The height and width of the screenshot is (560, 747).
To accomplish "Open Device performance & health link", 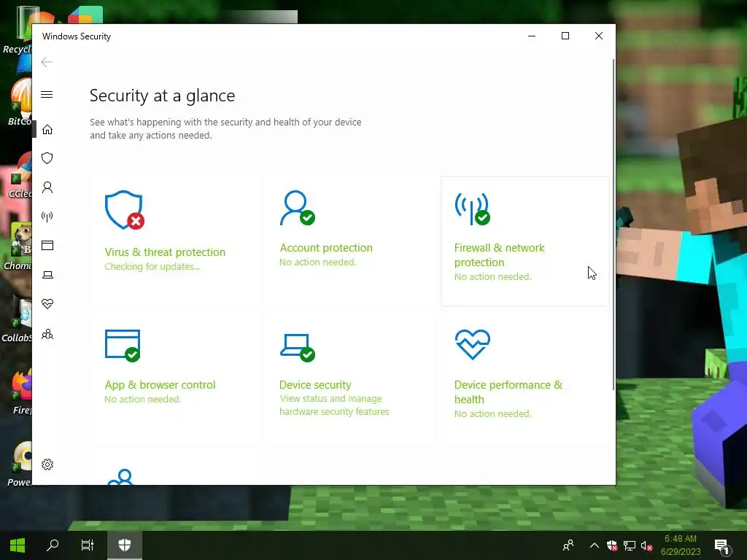I will [x=508, y=392].
